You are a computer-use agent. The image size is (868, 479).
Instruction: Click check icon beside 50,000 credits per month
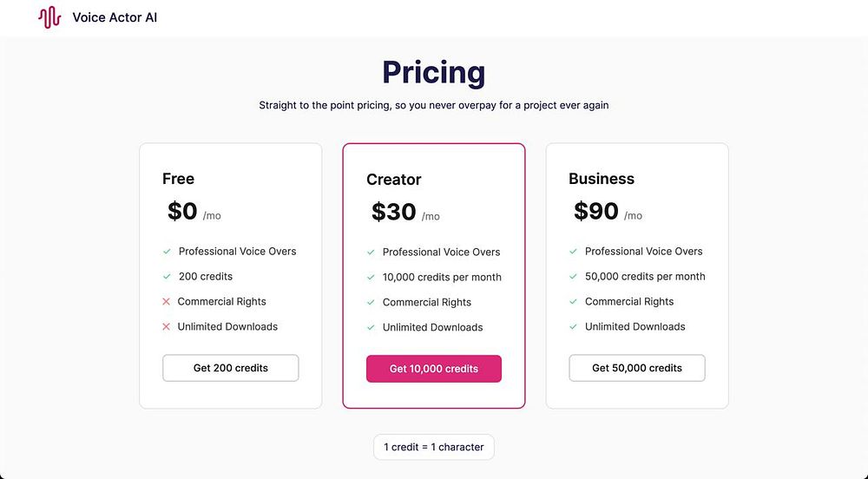573,277
